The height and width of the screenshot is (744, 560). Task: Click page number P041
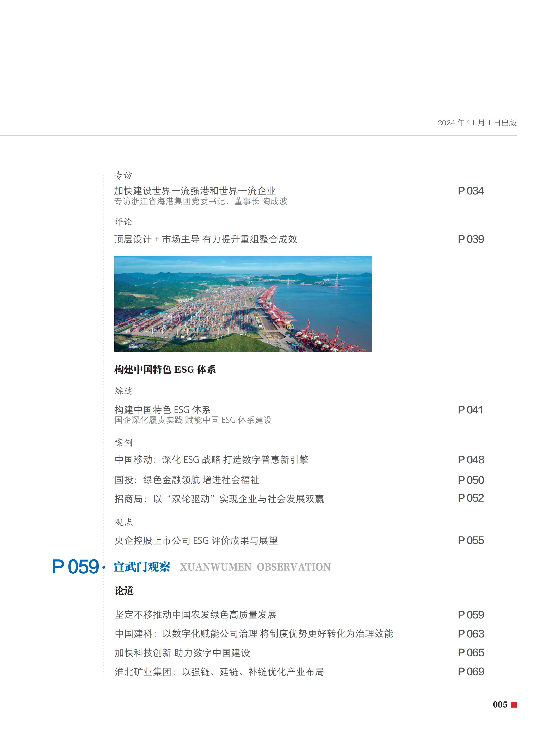[x=470, y=410]
